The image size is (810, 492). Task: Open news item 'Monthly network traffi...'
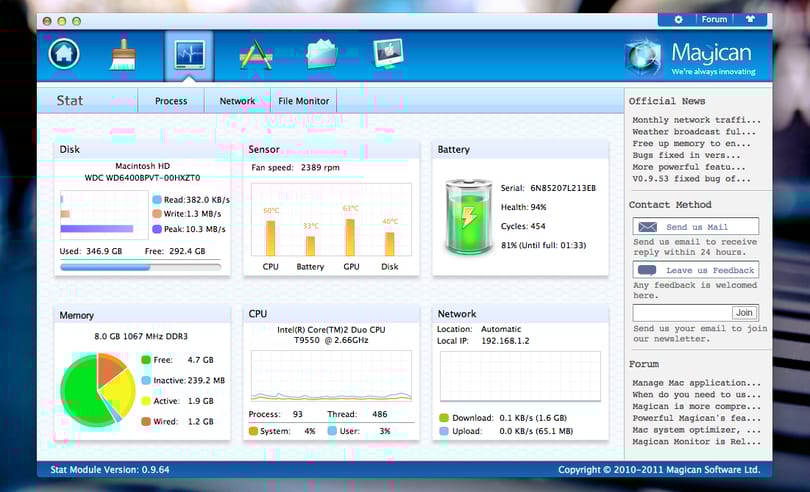pyautogui.click(x=696, y=120)
